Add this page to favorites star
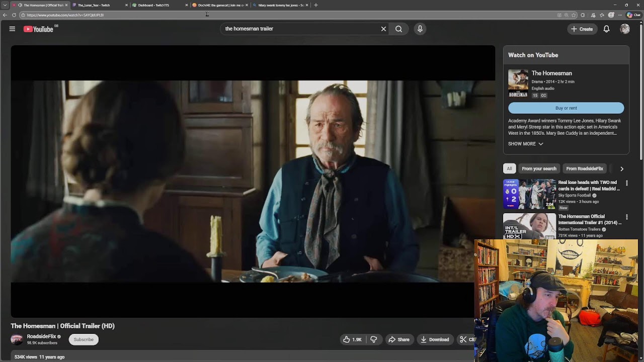The width and height of the screenshot is (644, 362). 574,15
